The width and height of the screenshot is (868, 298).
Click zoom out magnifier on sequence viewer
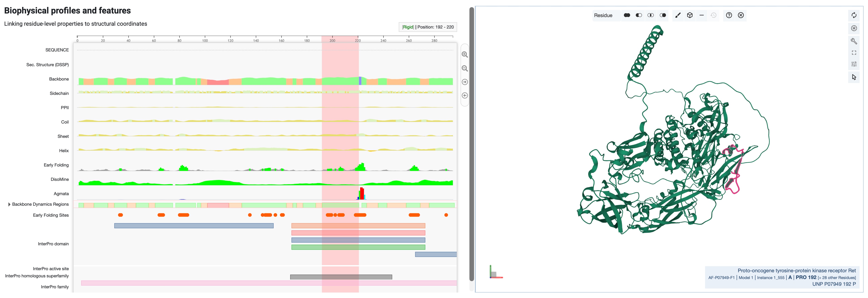pos(465,68)
